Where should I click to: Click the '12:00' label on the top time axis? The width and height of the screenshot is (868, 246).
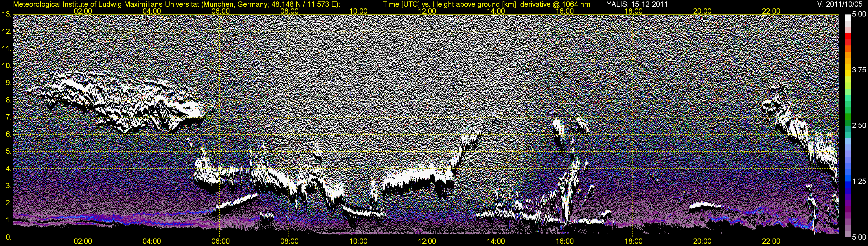427,11
